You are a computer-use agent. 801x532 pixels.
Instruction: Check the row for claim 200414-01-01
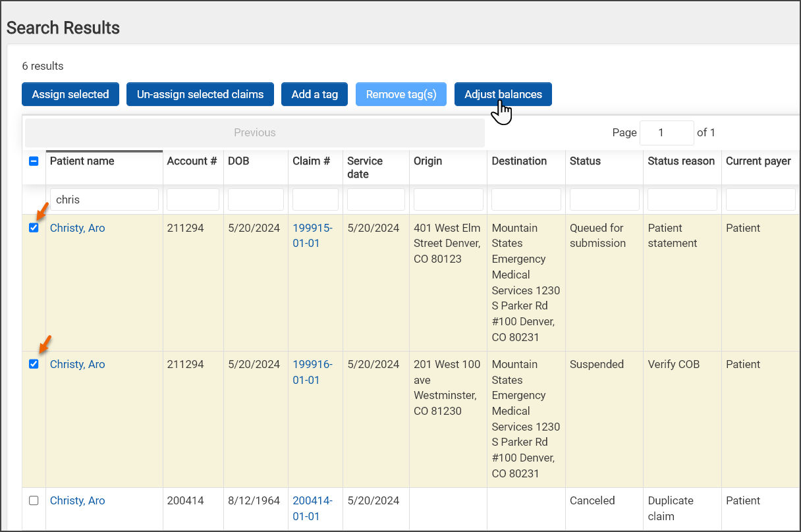click(34, 500)
